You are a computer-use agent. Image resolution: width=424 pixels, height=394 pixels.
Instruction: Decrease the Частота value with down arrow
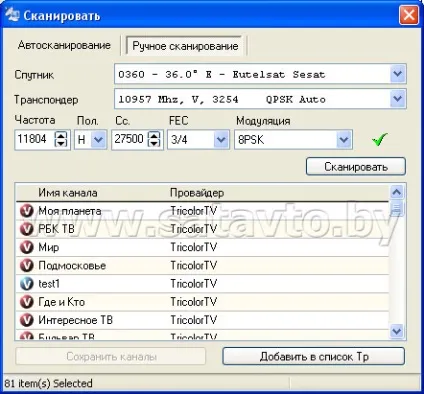(61, 143)
